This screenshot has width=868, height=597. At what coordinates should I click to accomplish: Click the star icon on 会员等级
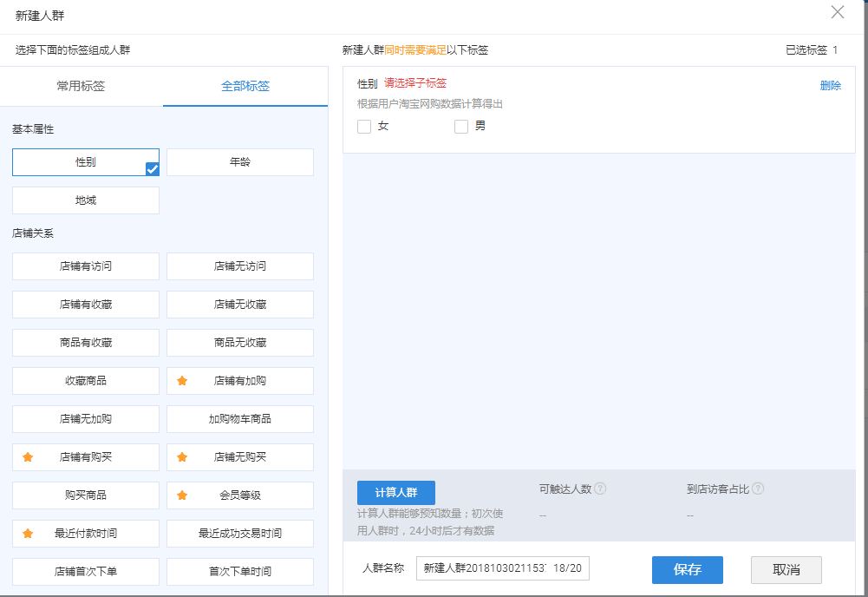pos(182,495)
